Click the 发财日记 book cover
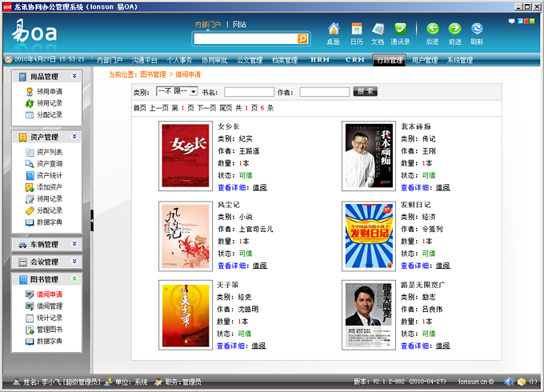 [x=369, y=236]
